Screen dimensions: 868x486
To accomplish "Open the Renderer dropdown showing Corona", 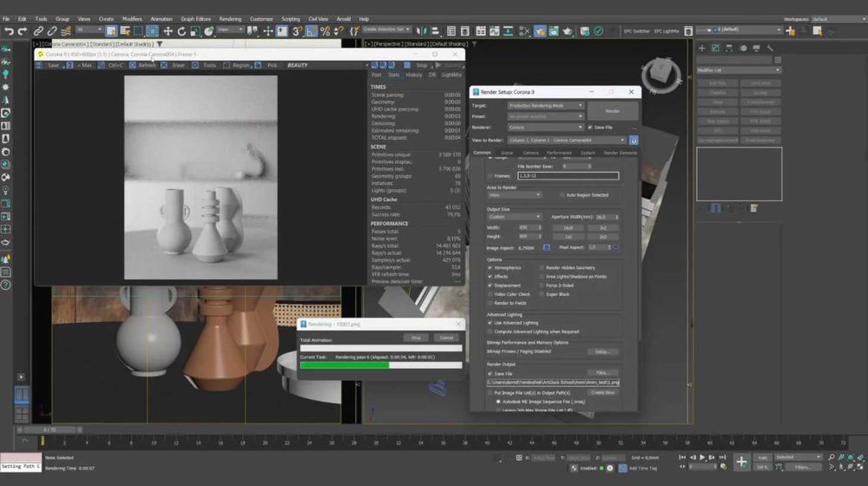I will [545, 128].
